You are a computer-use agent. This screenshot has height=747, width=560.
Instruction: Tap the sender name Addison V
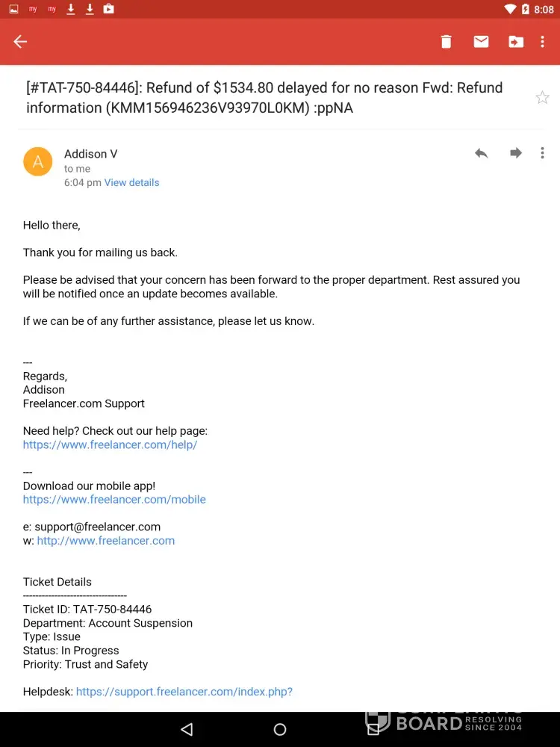(90, 154)
